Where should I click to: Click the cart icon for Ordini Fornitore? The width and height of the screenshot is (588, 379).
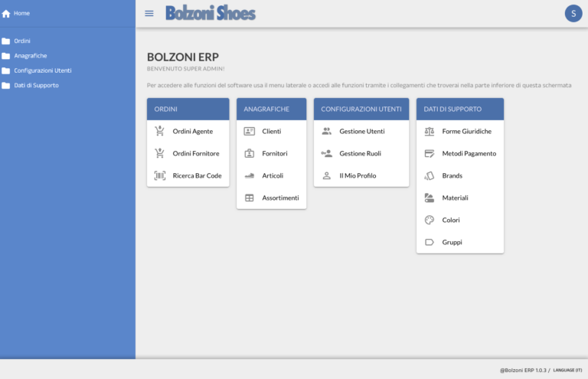[160, 153]
